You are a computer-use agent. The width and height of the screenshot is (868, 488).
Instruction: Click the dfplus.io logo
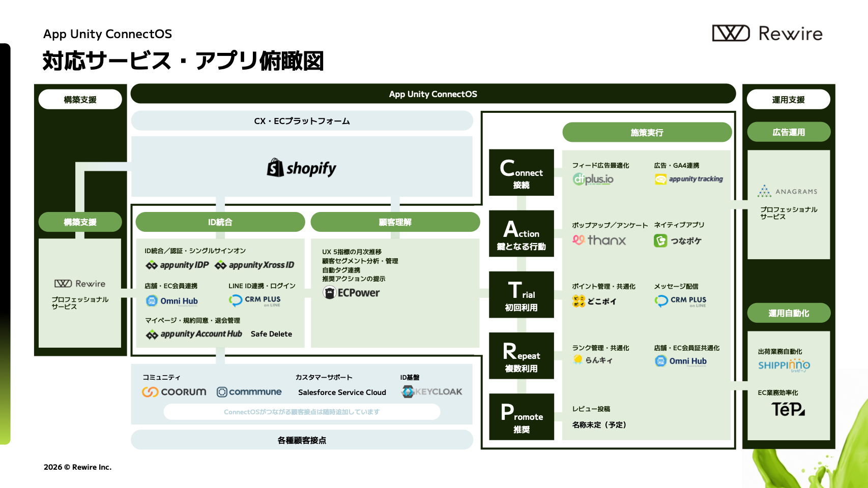tap(593, 179)
